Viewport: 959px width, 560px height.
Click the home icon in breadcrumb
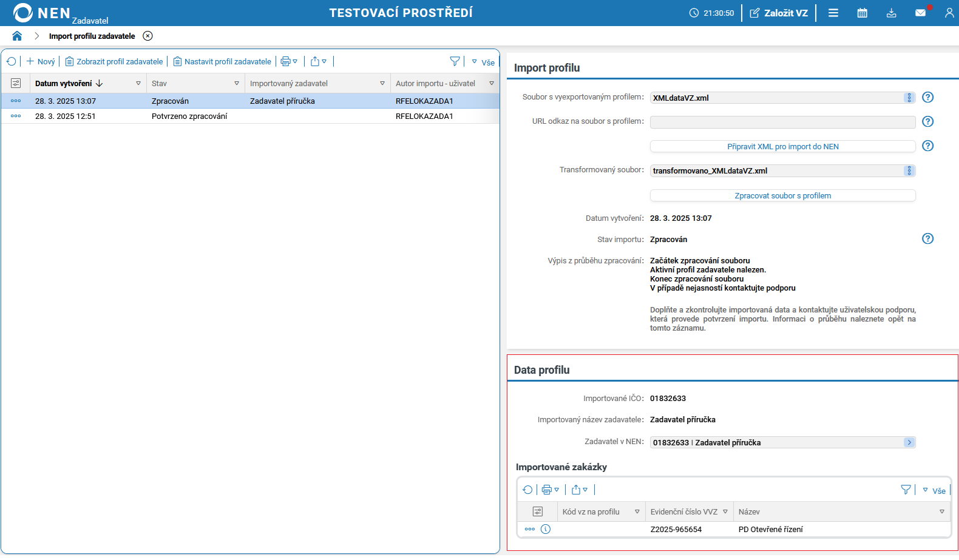pos(17,36)
